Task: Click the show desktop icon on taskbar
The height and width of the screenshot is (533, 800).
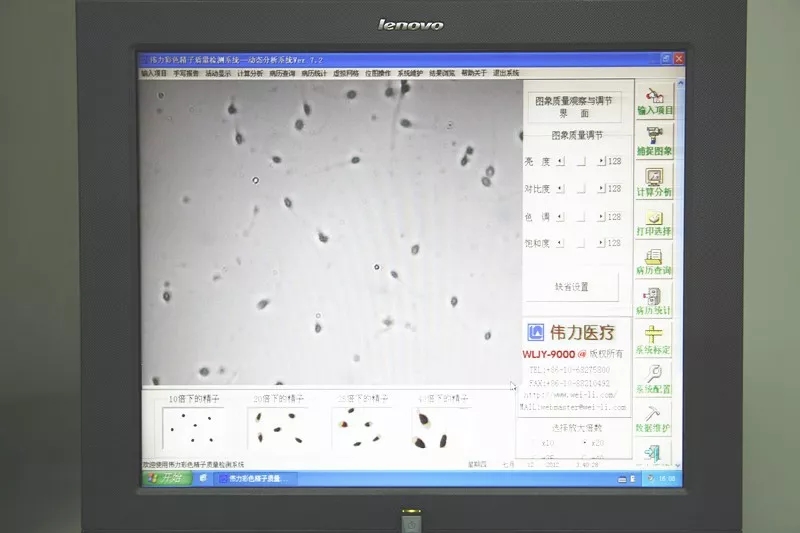Action: pos(203,478)
